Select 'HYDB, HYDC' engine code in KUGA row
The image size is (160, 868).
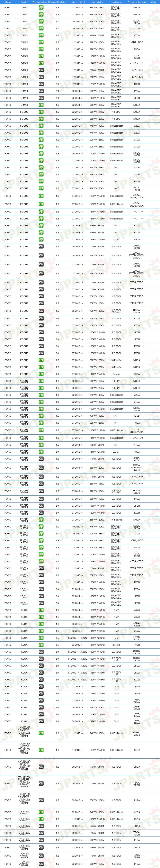point(136,638)
